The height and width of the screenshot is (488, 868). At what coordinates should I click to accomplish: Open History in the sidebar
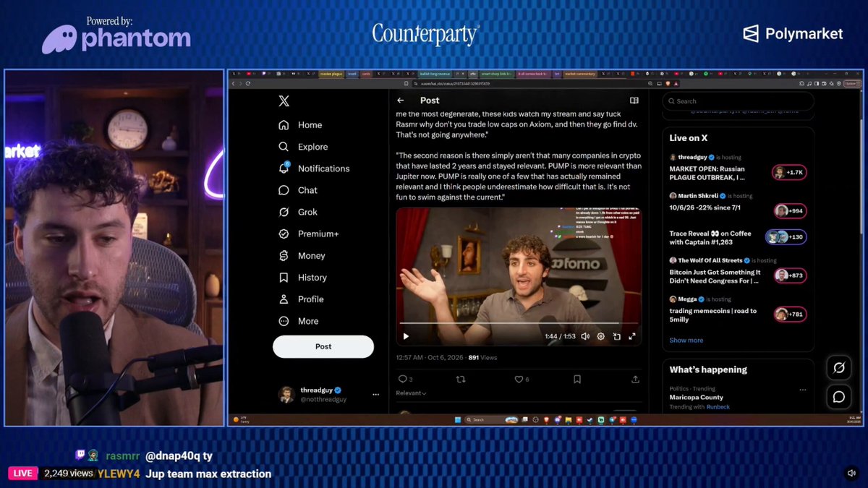[x=303, y=278]
